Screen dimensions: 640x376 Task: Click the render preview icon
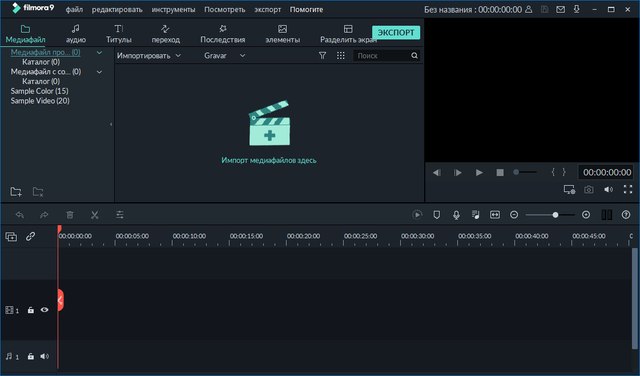tap(417, 215)
